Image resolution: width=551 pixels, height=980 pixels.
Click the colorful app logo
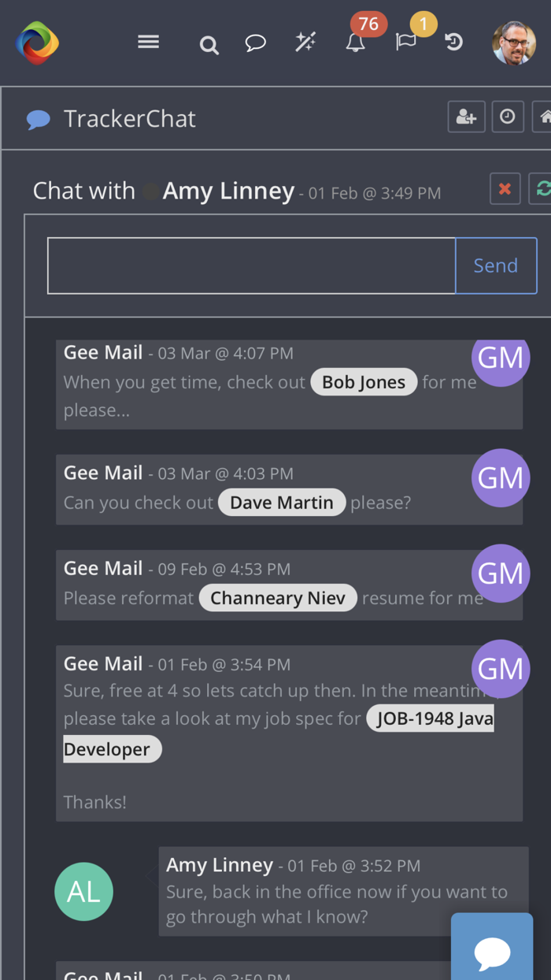[x=36, y=42]
